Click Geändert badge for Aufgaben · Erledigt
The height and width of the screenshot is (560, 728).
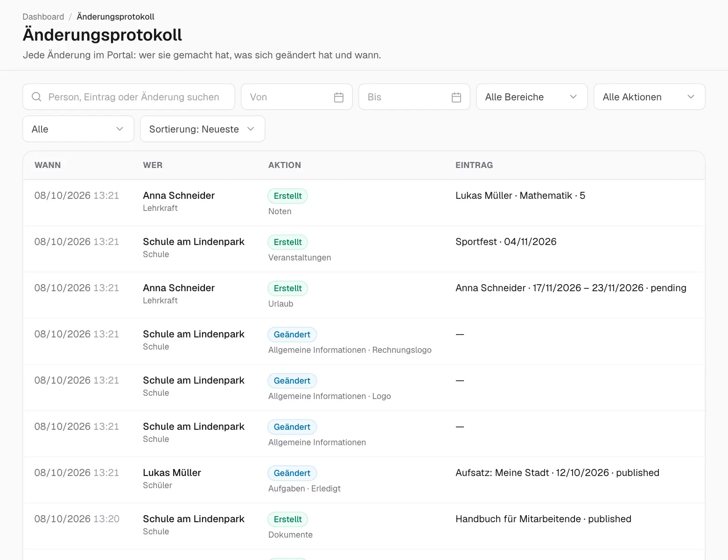click(292, 473)
